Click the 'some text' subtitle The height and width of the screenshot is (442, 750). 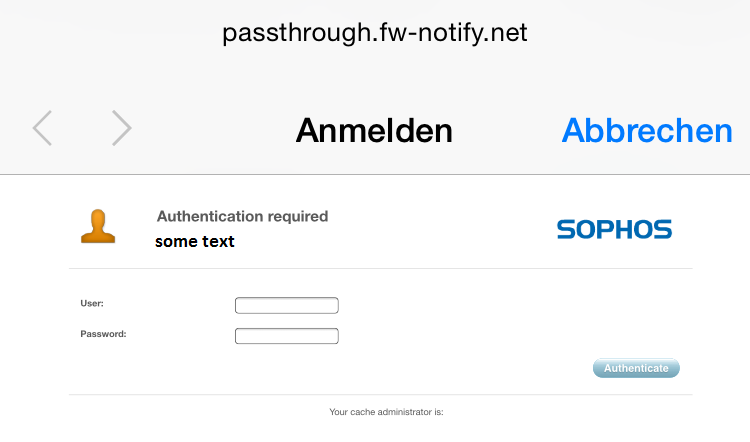[195, 241]
